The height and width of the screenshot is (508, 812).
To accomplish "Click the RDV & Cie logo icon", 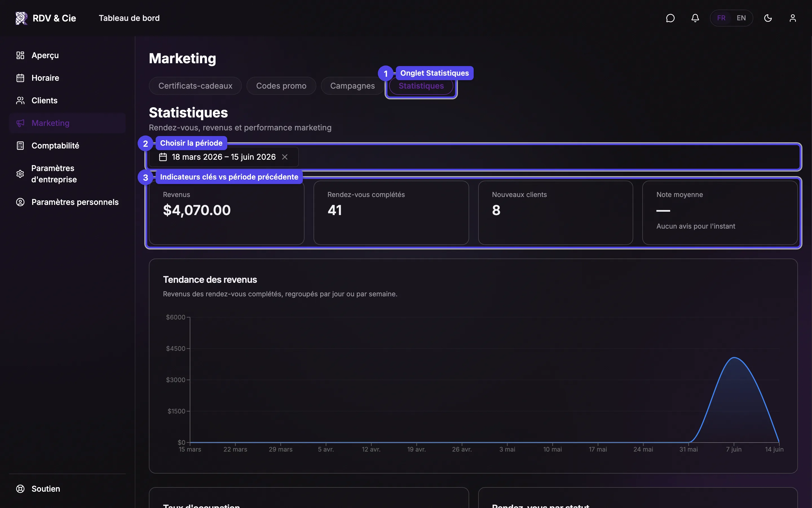I will click(x=21, y=18).
